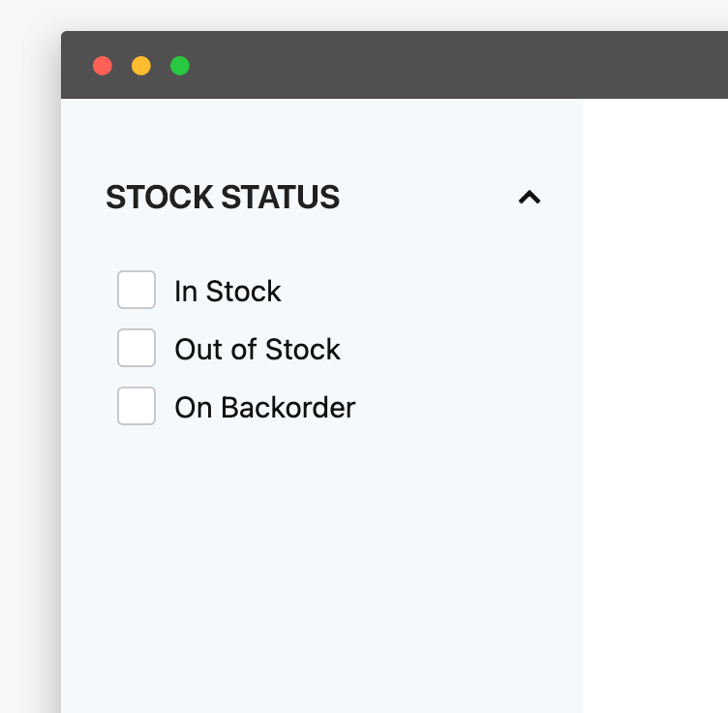Click the "In Stock" label text
Image resolution: width=728 pixels, height=713 pixels.
227,292
